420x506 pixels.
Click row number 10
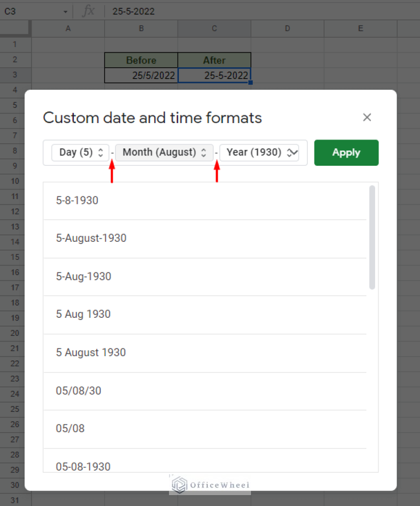point(15,181)
